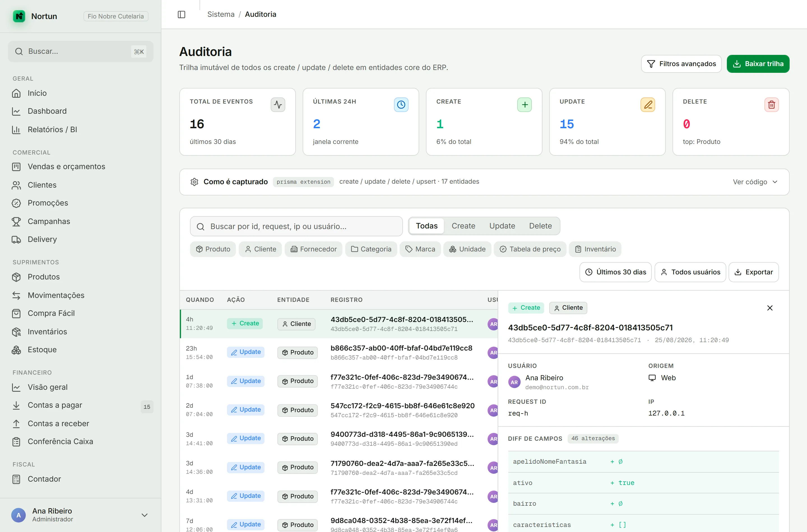Viewport: 807px width, 532px height.
Task: Open the Últimos 30 dias period dropdown
Action: 616,272
